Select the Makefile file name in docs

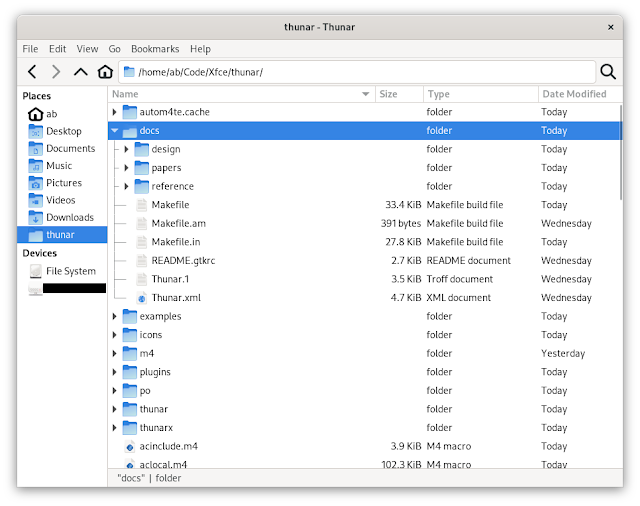(x=170, y=205)
